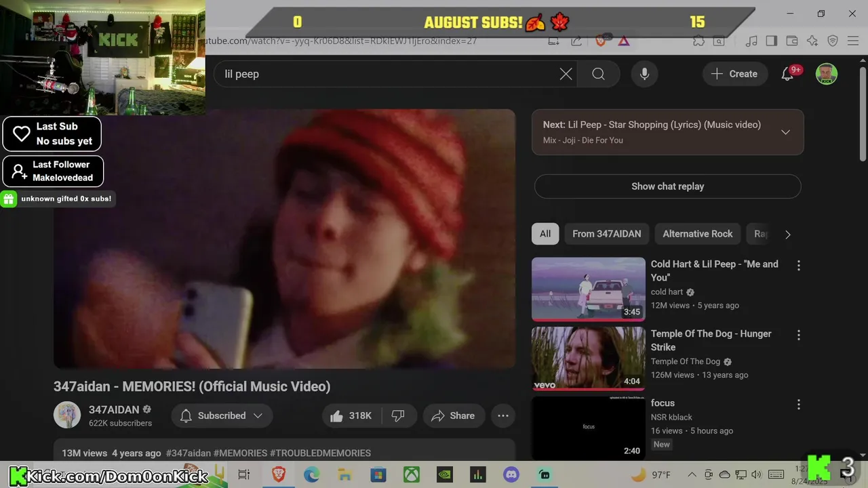The height and width of the screenshot is (488, 868).
Task: Click weather 97°F widget on taskbar
Action: click(651, 474)
